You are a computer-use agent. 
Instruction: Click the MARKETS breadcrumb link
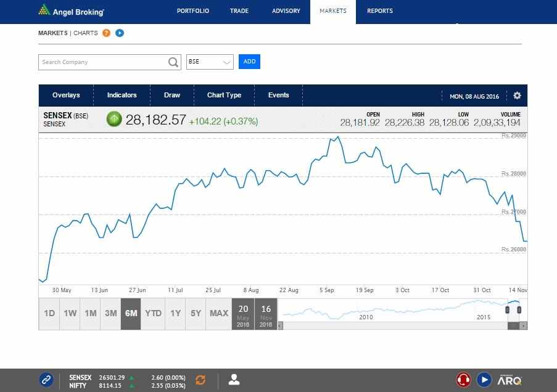coord(52,33)
